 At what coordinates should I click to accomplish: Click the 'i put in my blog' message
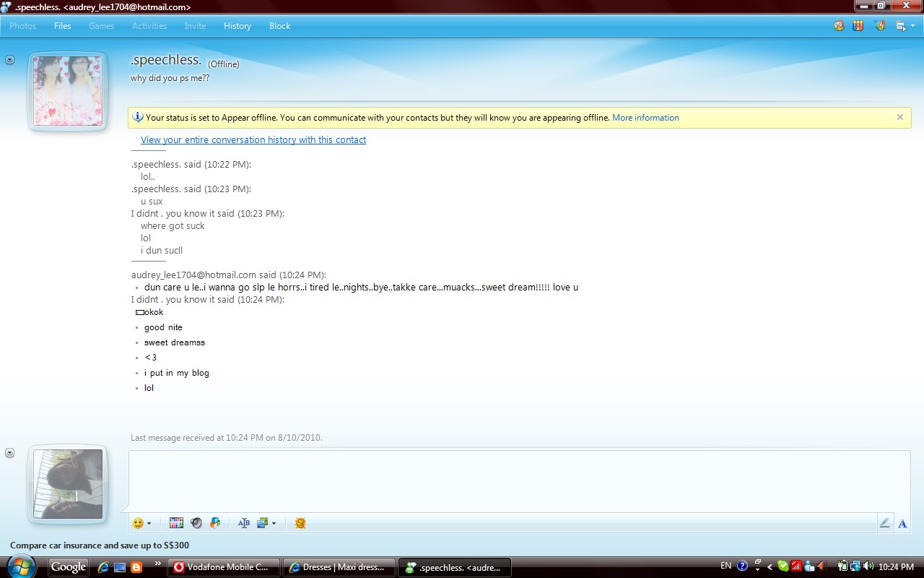(x=176, y=374)
